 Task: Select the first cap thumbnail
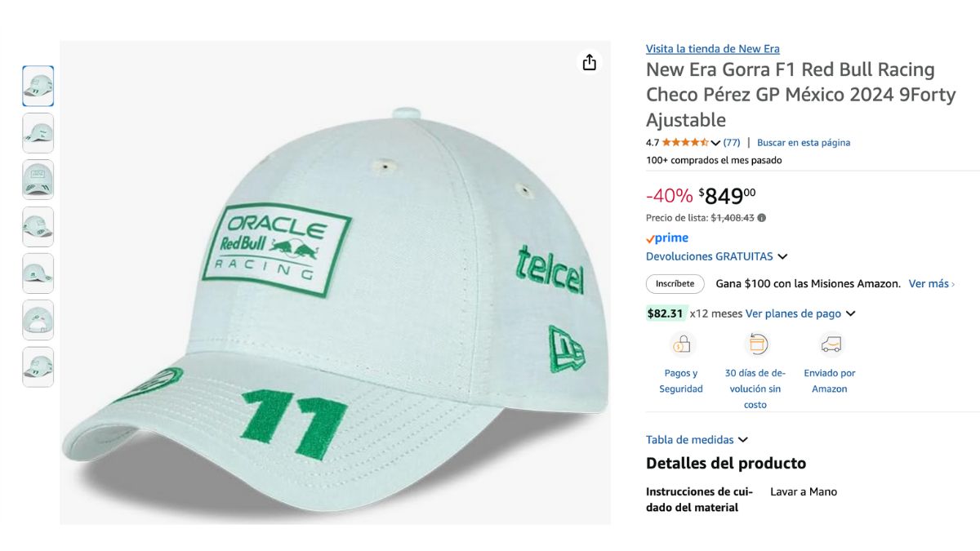(x=38, y=86)
